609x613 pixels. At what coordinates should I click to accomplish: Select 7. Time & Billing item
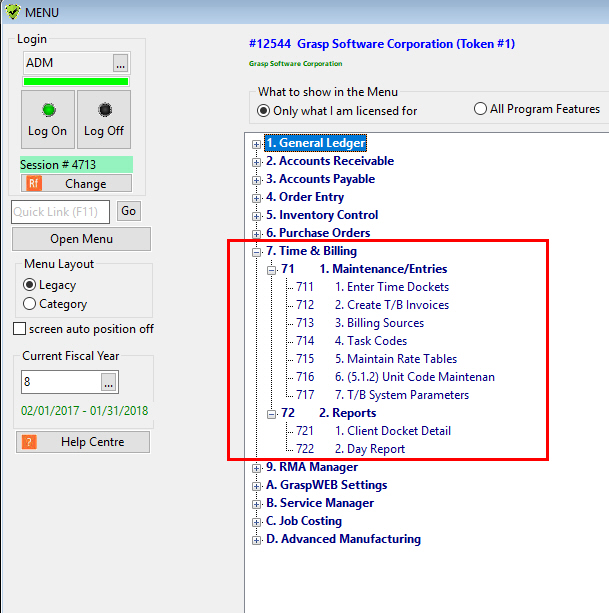[x=312, y=251]
